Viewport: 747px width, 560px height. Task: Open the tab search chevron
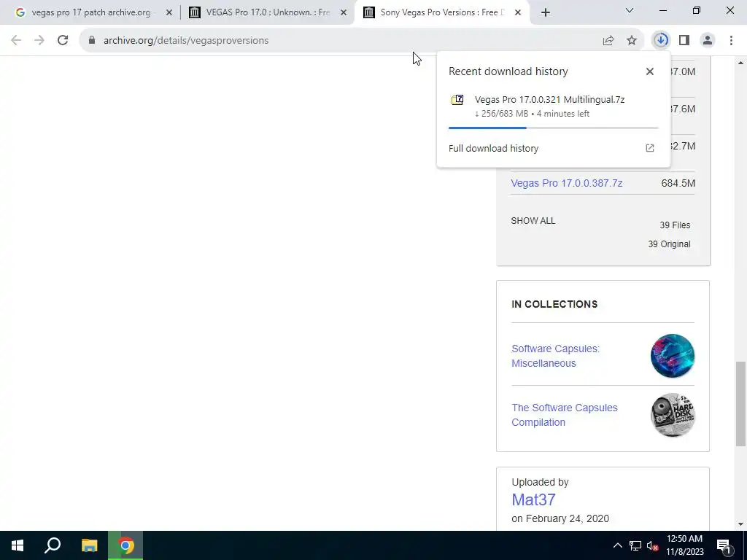pos(630,10)
